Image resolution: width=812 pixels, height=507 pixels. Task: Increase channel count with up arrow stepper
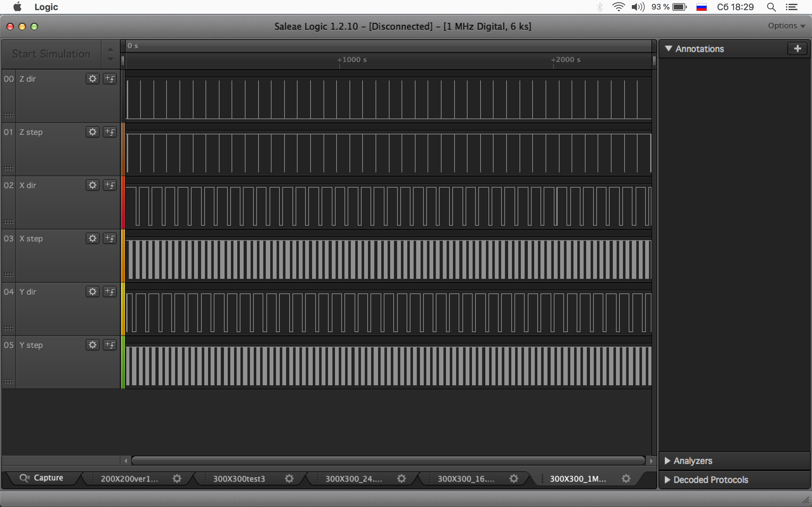(110, 50)
